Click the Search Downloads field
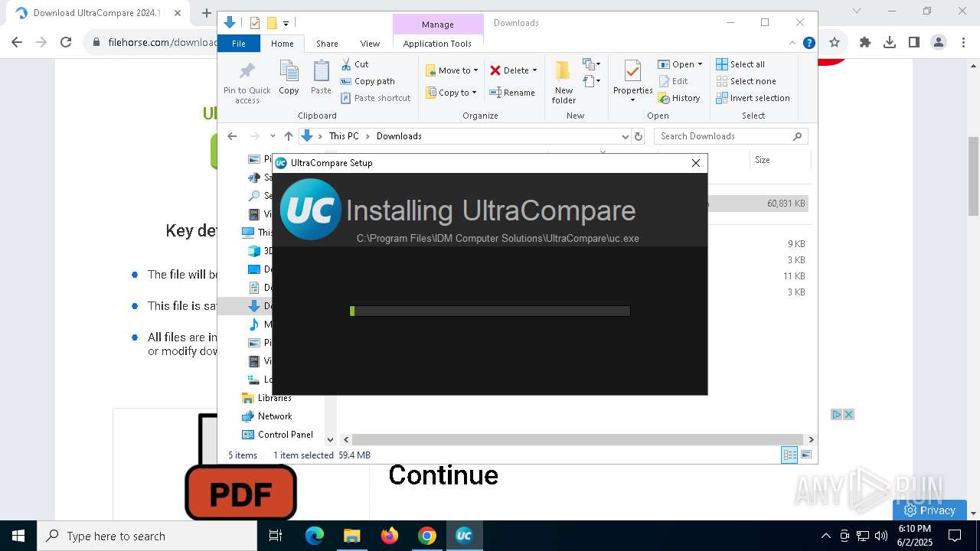 730,136
